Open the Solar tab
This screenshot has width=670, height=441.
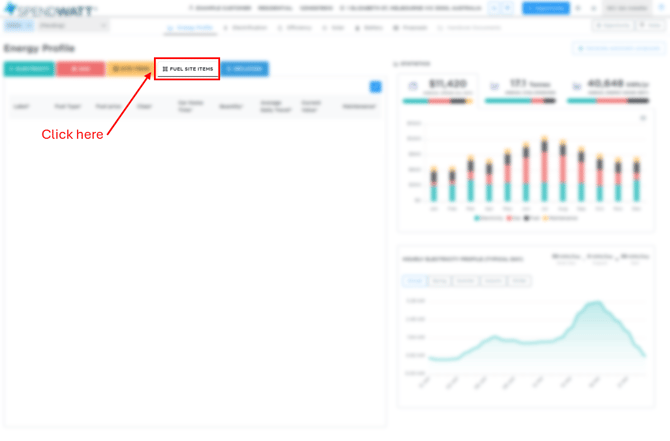(x=333, y=28)
